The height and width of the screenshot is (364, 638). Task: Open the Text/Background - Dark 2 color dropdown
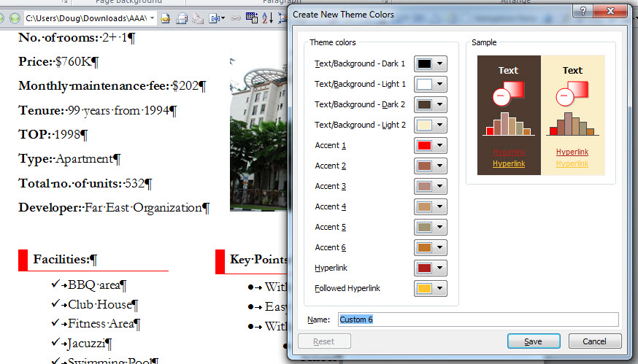(439, 104)
